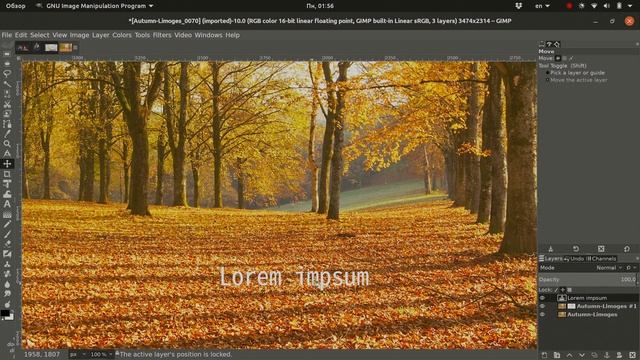Raise the layer with the up arrow
The image size is (640, 360).
(569, 355)
